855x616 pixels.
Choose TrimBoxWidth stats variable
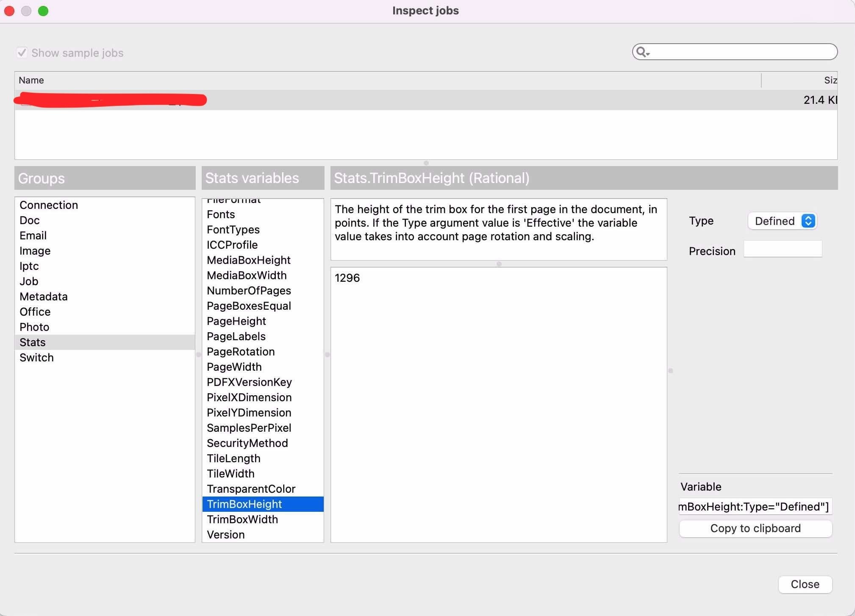pos(242,519)
